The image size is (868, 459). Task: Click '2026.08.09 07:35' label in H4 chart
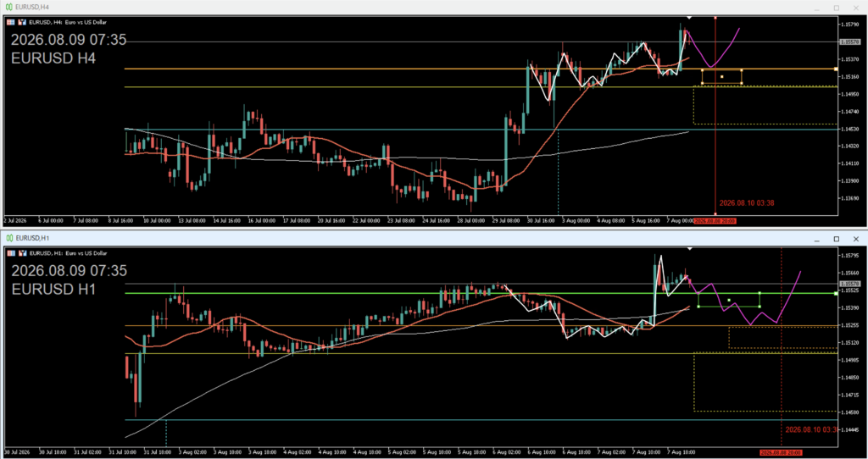point(69,41)
